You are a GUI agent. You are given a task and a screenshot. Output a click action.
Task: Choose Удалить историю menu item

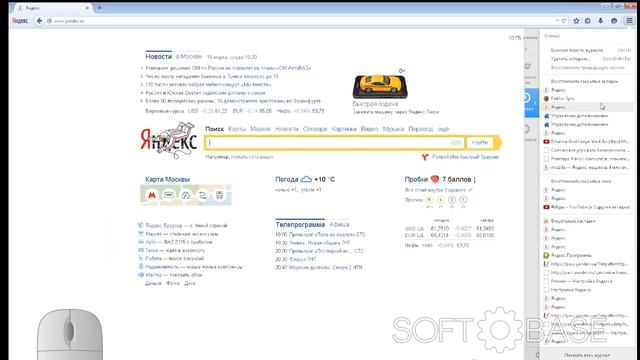click(587, 59)
